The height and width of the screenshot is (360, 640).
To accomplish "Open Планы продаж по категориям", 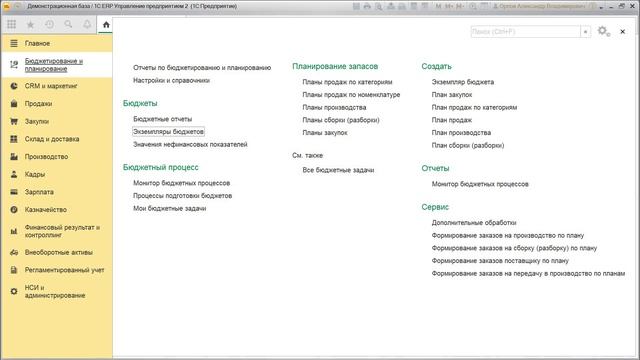I will click(347, 82).
